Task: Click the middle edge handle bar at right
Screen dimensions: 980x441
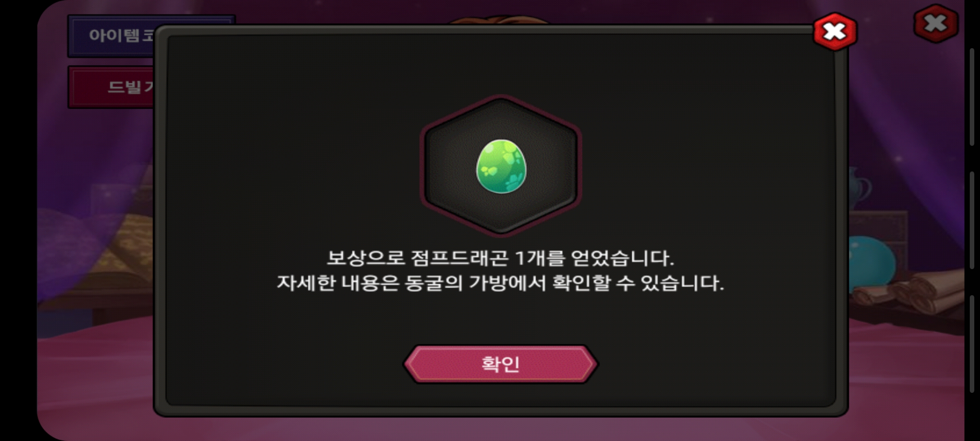Action: click(972, 220)
